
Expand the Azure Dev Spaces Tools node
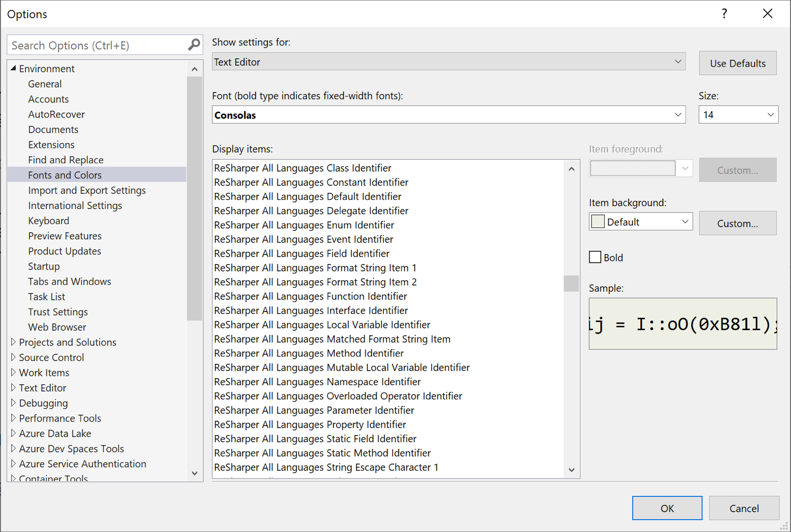point(13,448)
